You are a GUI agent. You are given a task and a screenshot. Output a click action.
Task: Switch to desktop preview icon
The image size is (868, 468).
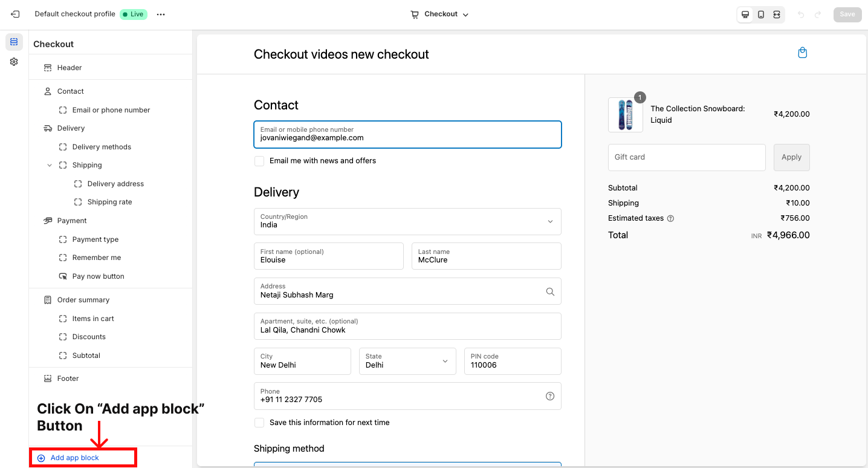click(x=745, y=15)
